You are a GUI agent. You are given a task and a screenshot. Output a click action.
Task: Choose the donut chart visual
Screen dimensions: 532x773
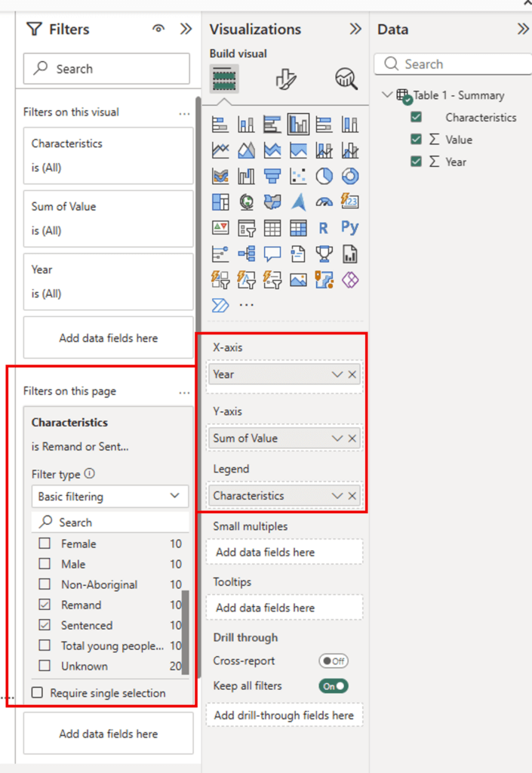click(350, 177)
